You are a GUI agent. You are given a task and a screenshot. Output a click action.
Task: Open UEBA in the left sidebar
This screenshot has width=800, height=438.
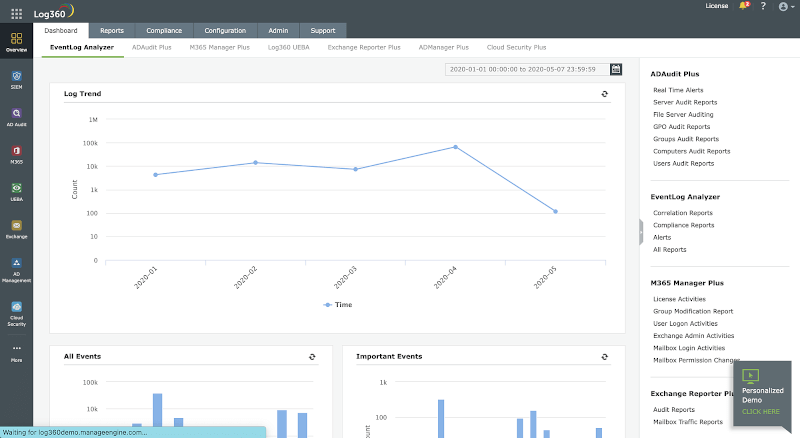pyautogui.click(x=16, y=192)
